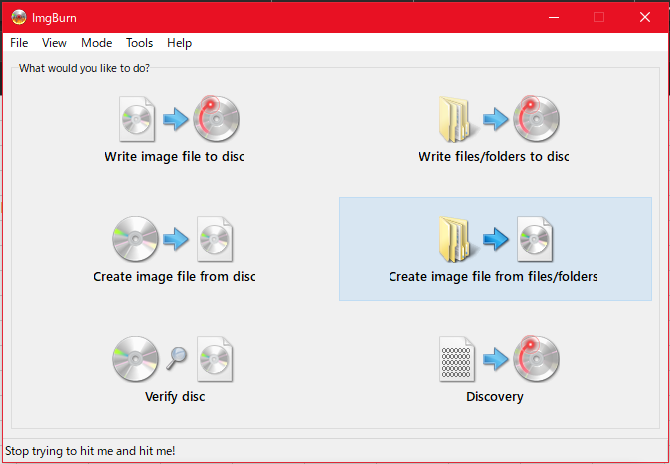
Task: Open the File menu
Action: click(x=19, y=43)
